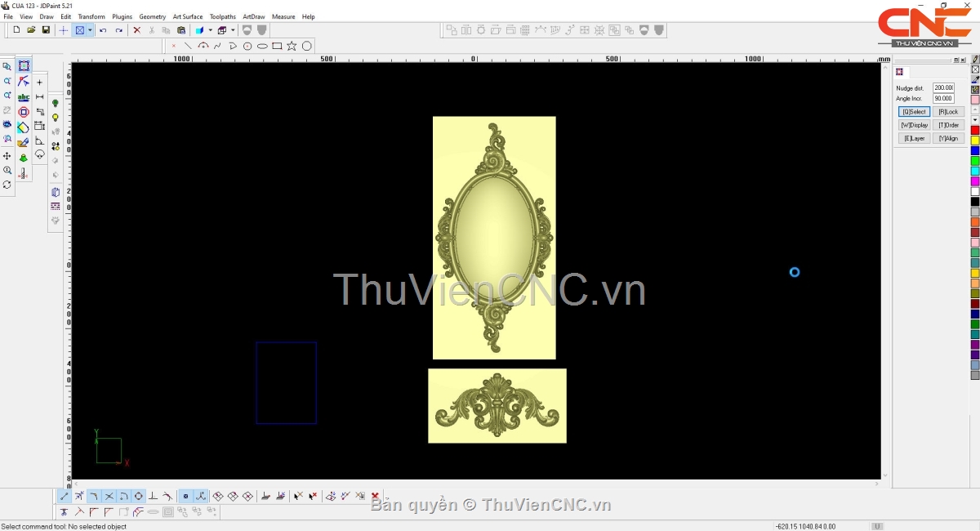Toggle the node point snap button

click(x=185, y=496)
